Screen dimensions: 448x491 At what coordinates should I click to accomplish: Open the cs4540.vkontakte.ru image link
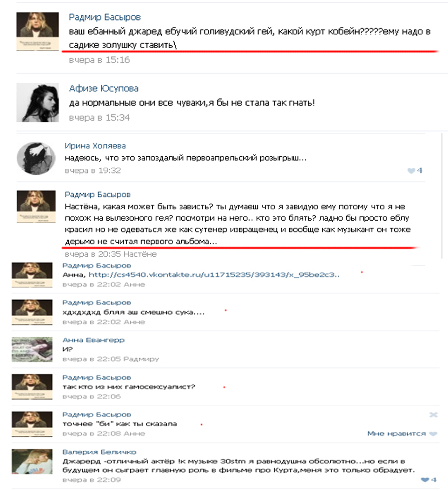click(x=214, y=274)
